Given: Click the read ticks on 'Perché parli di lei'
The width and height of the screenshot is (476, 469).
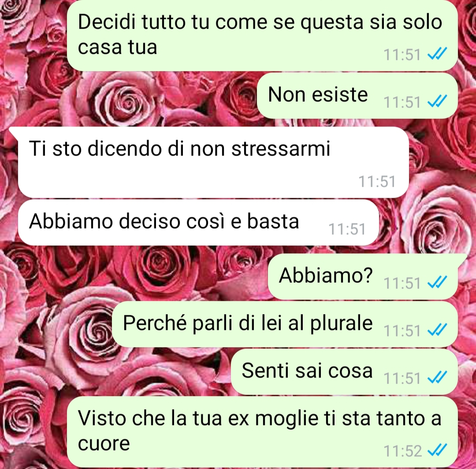Looking at the screenshot, I should point(437,330).
